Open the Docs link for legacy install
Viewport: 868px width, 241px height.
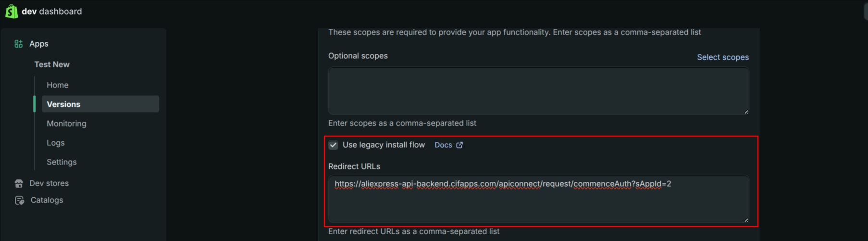point(443,145)
